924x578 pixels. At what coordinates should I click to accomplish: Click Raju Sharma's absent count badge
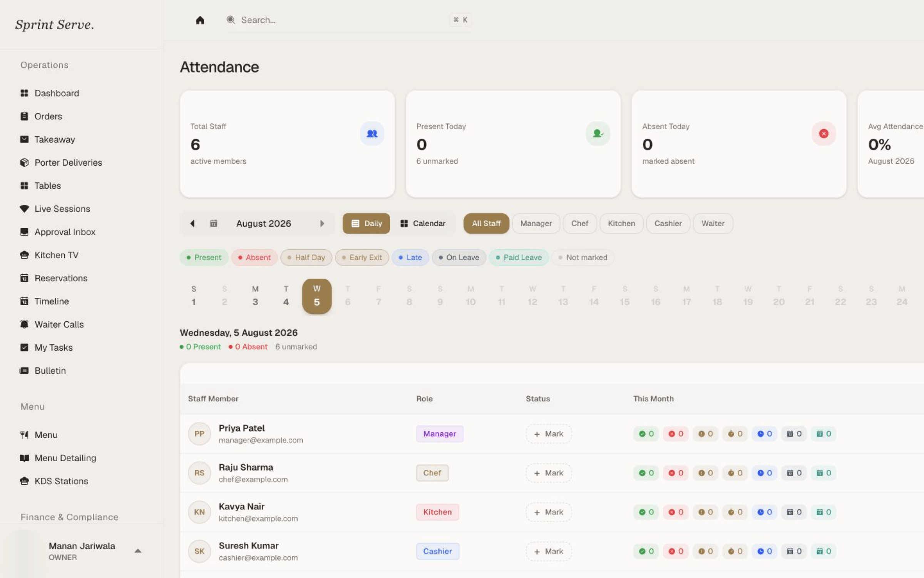tap(676, 473)
